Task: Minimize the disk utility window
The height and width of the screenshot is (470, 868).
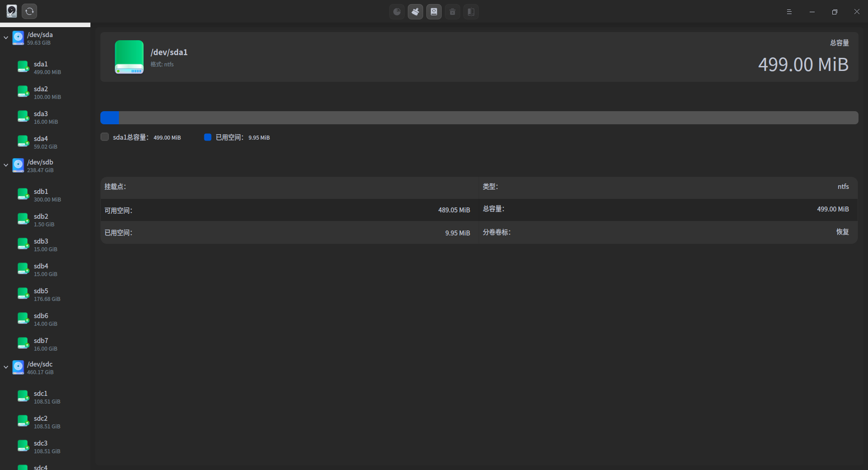Action: [x=812, y=12]
